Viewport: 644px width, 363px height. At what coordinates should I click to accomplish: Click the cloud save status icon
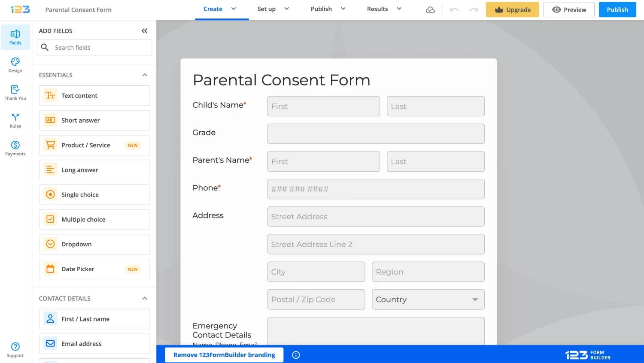[430, 9]
